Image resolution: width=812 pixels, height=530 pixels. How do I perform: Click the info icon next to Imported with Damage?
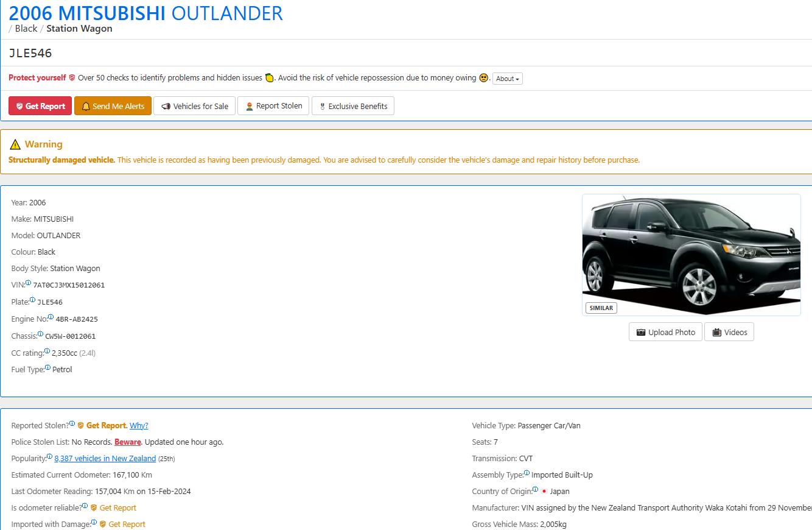(94, 522)
